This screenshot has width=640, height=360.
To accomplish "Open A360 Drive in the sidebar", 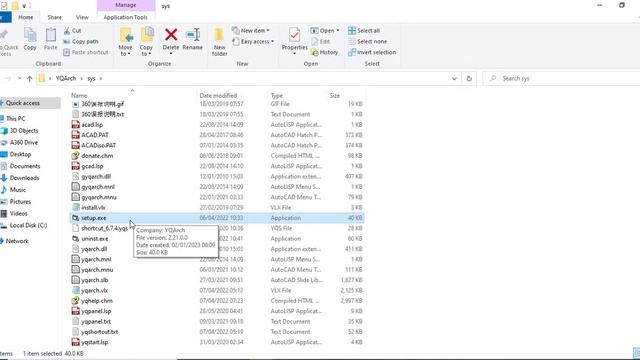I will [x=24, y=142].
